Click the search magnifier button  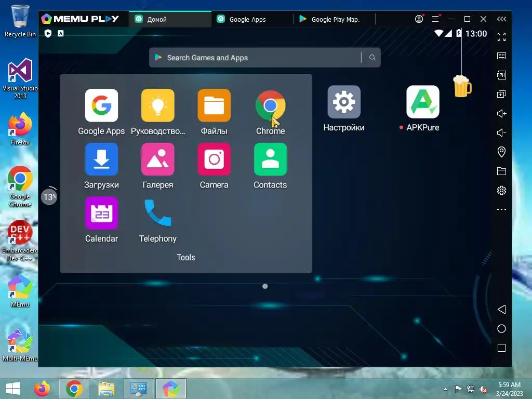pyautogui.click(x=372, y=58)
